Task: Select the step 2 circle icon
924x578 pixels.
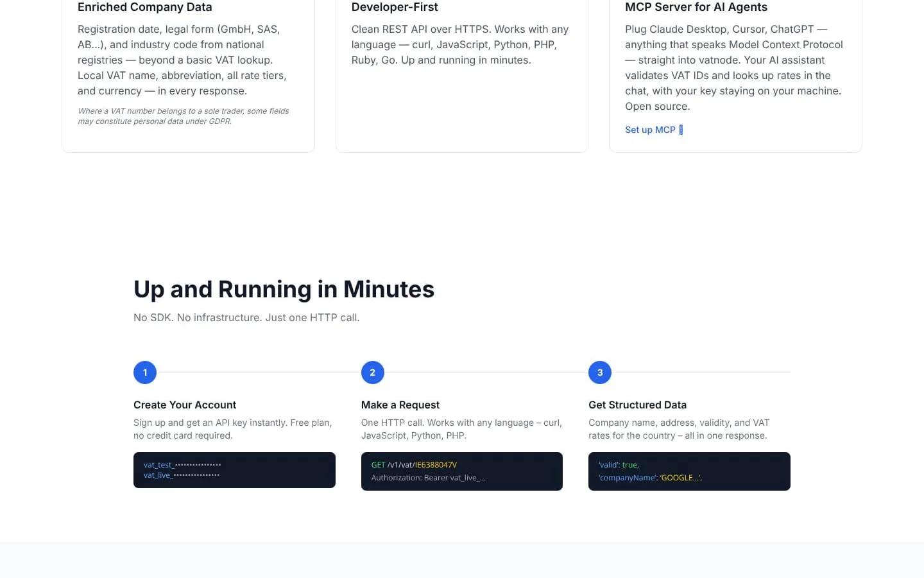Action: coord(373,372)
